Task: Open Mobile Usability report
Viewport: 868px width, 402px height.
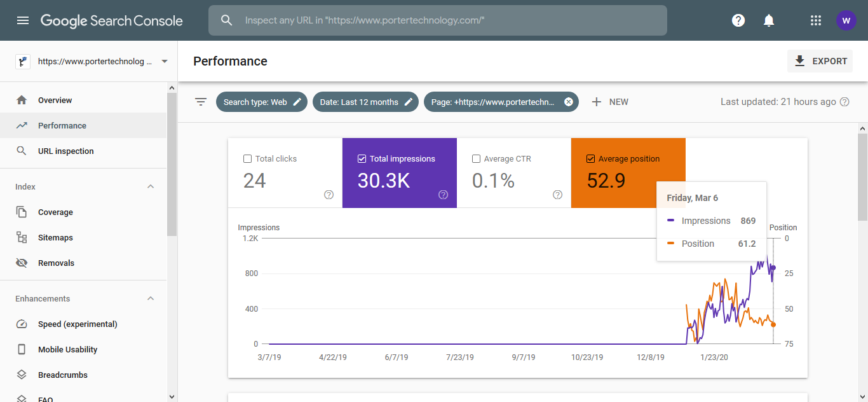Action: tap(83, 349)
